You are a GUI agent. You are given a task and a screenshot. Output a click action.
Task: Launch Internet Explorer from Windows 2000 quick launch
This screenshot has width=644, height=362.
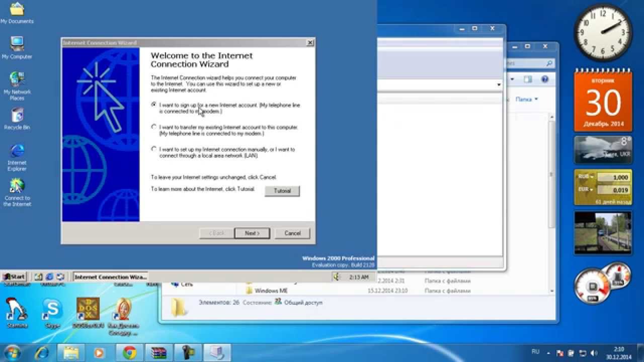pyautogui.click(x=49, y=277)
